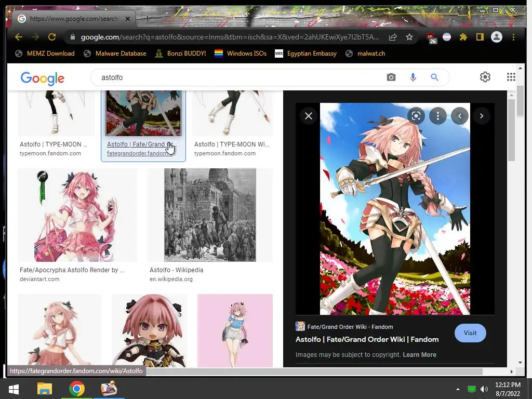This screenshot has height=399, width=532.
Task: Go back with the browser back arrow
Action: [19, 37]
